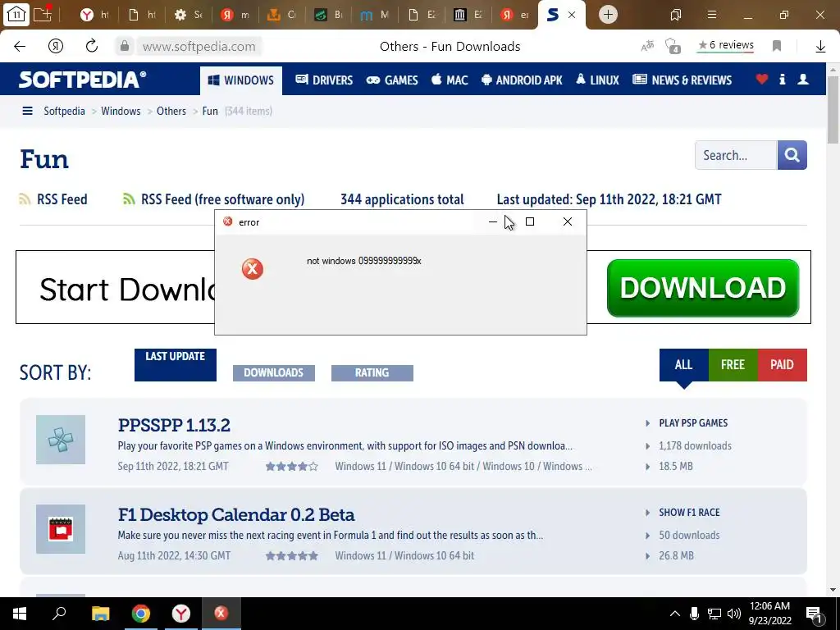Click the padlock site security icon
840x630 pixels.
pyautogui.click(x=125, y=47)
